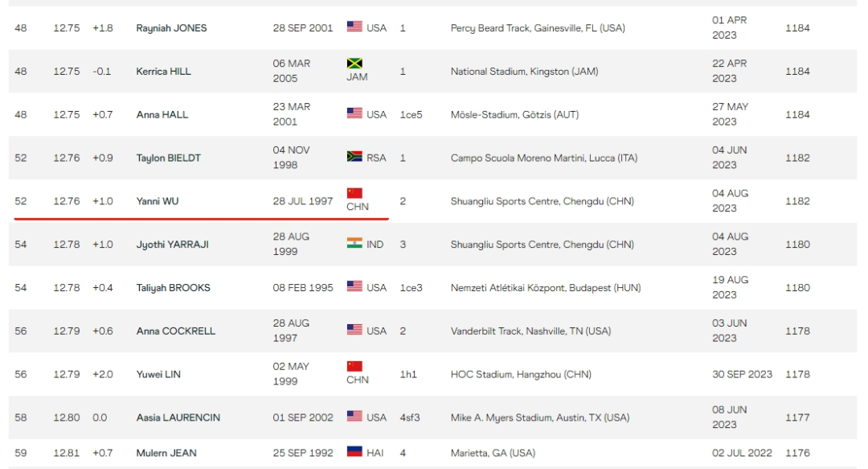Click the 1177 score in LAURENCIN's row
This screenshot has width=868, height=469.
click(x=797, y=418)
